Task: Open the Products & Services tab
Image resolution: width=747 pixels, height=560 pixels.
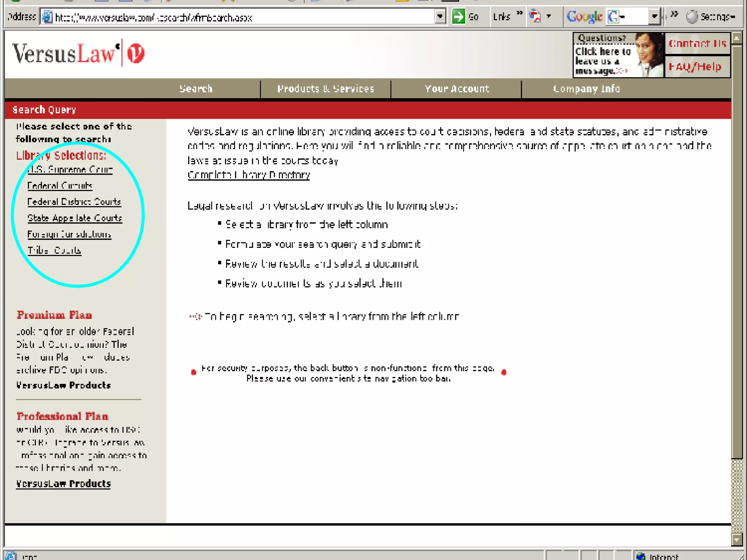Action: (325, 89)
